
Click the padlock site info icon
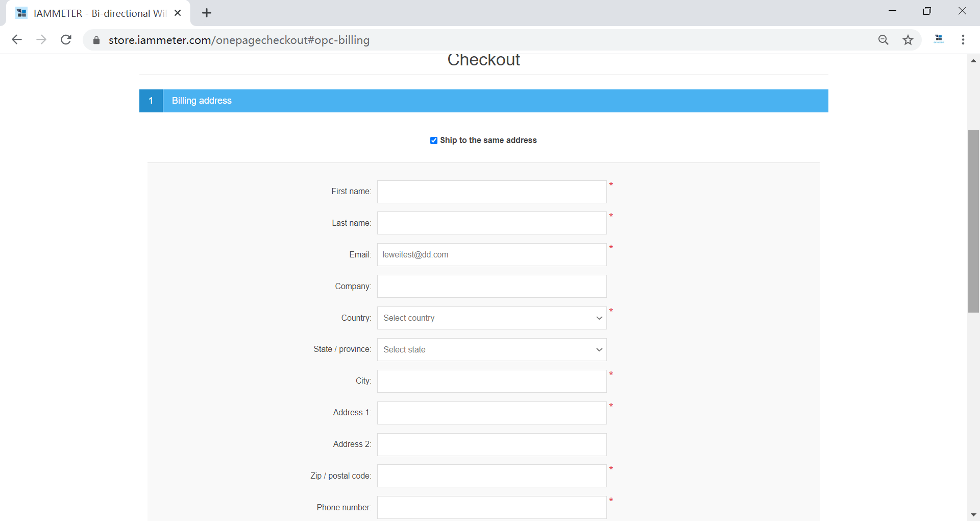tap(96, 40)
